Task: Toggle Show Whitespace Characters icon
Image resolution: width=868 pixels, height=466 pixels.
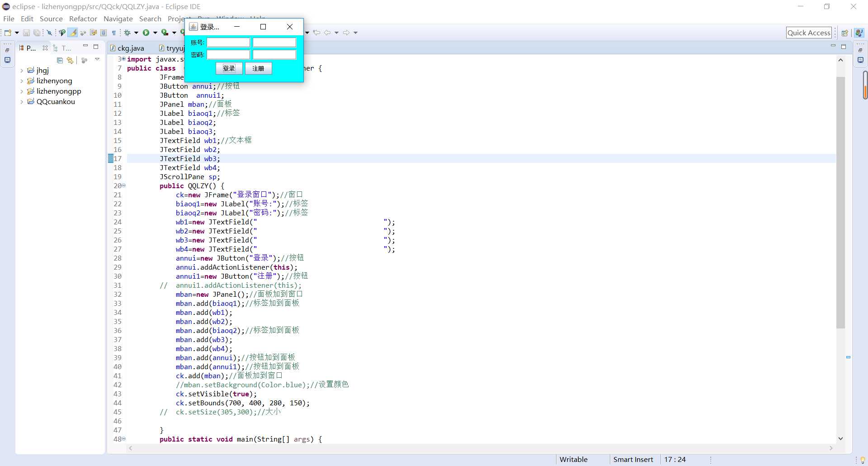Action: pyautogui.click(x=114, y=33)
